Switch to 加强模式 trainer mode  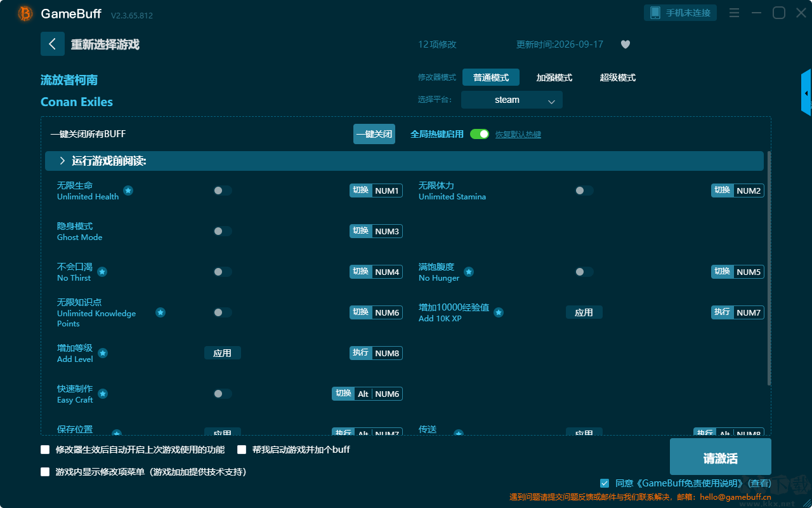coord(554,77)
